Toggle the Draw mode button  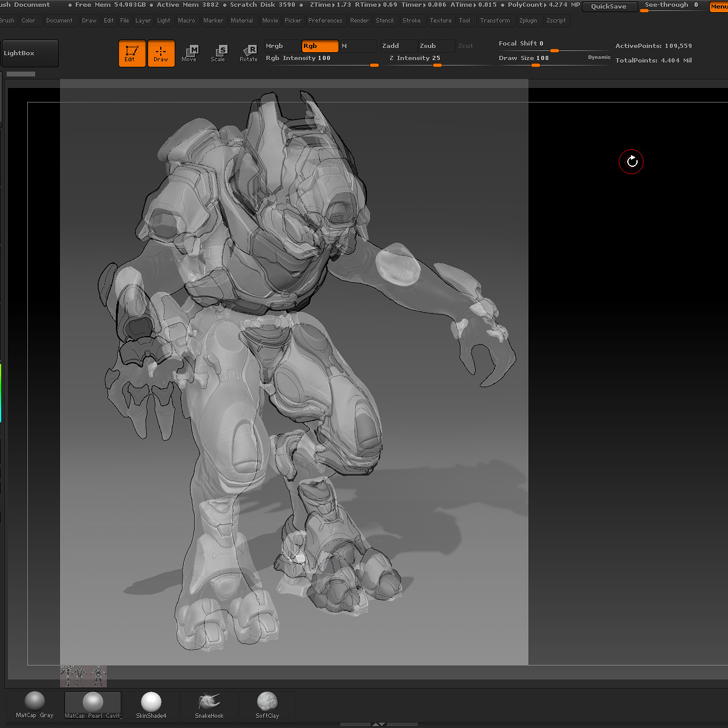161,53
